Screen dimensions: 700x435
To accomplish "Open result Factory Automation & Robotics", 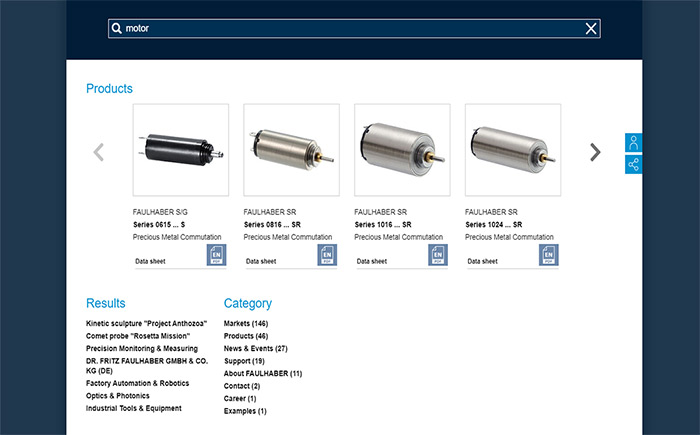I will tap(138, 383).
